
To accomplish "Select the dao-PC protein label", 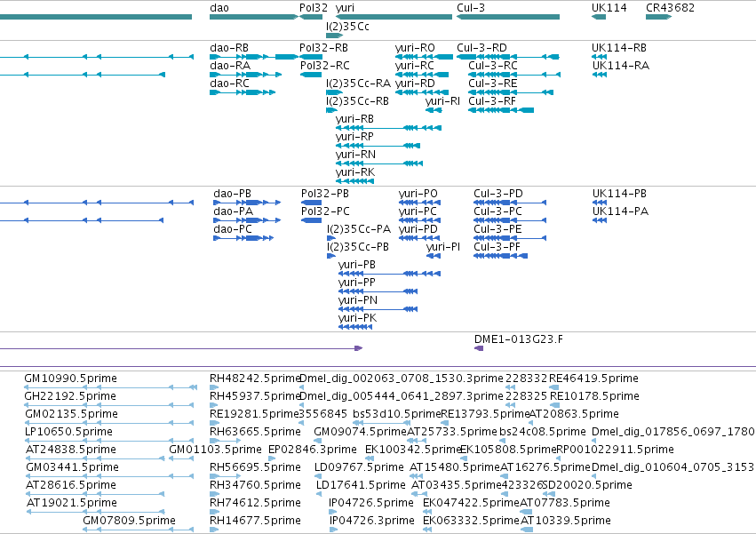I will [x=233, y=229].
